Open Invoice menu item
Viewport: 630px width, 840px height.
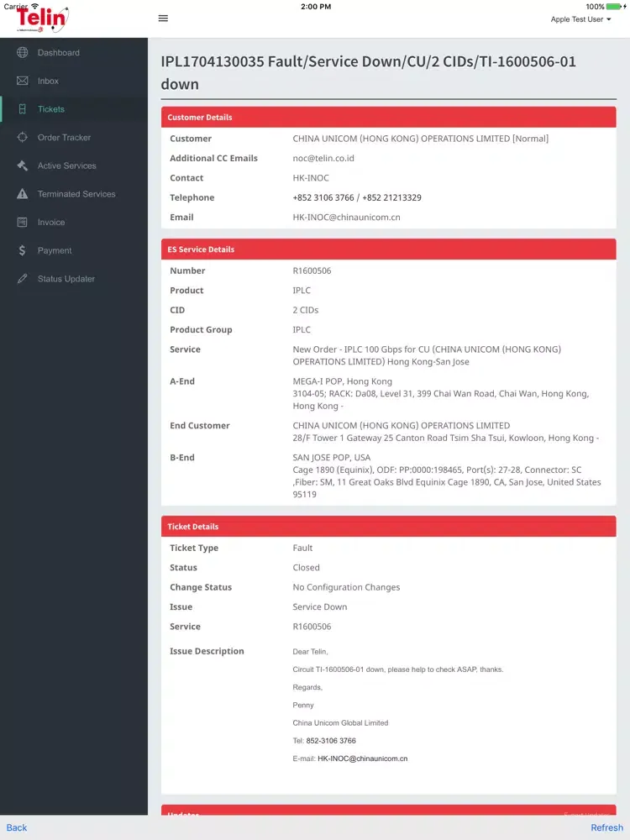(74, 223)
